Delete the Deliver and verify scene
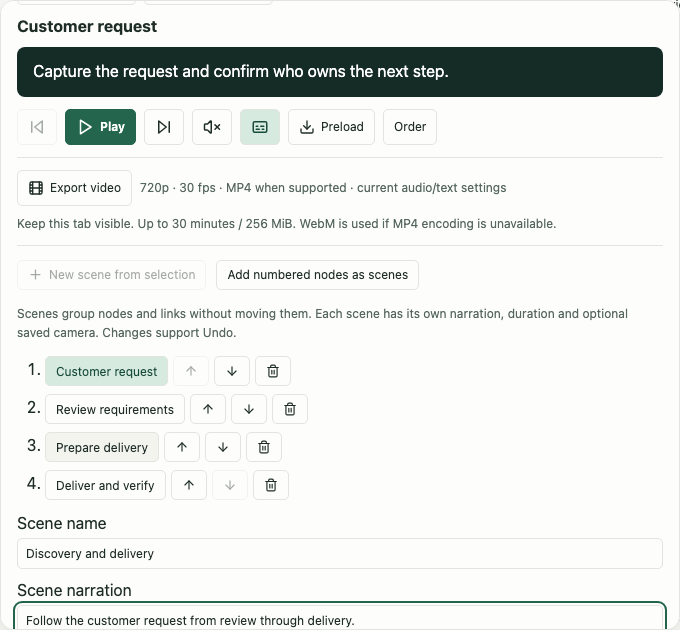Viewport: 680px width, 630px height. (x=271, y=485)
